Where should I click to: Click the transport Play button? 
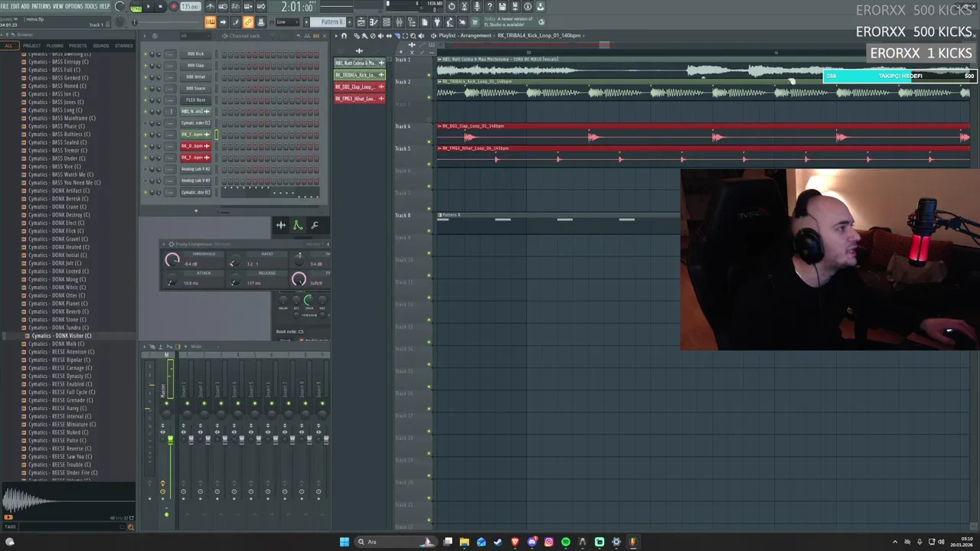click(x=148, y=7)
